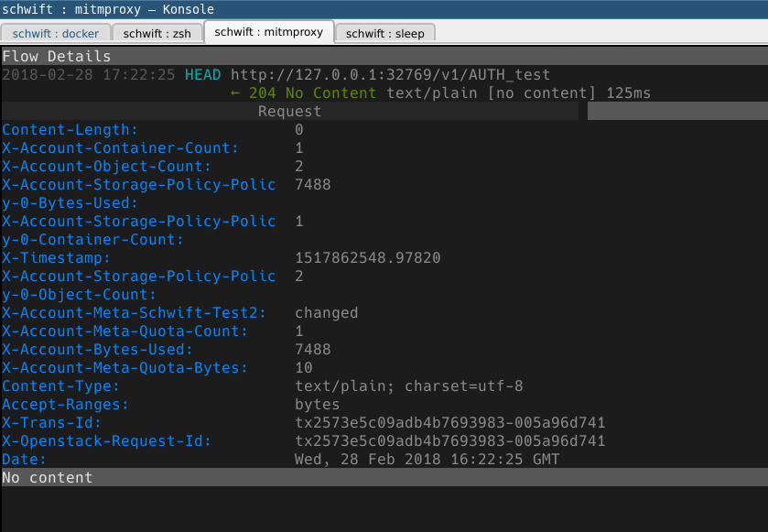768x532 pixels.
Task: Select the schwift : mitmproxy tab
Action: [269, 32]
